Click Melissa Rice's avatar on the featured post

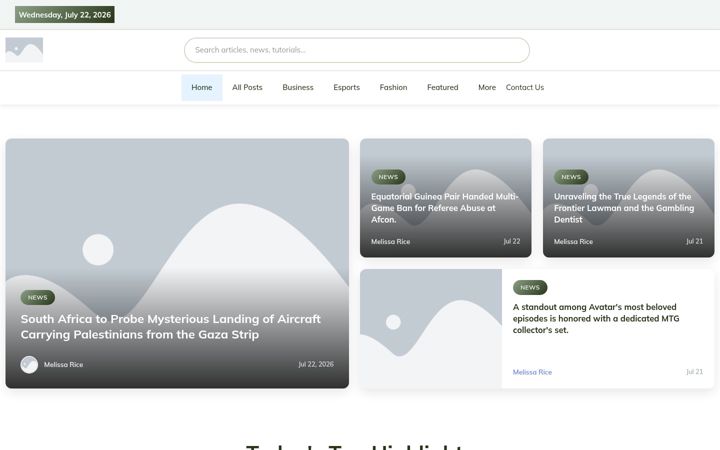(x=29, y=365)
